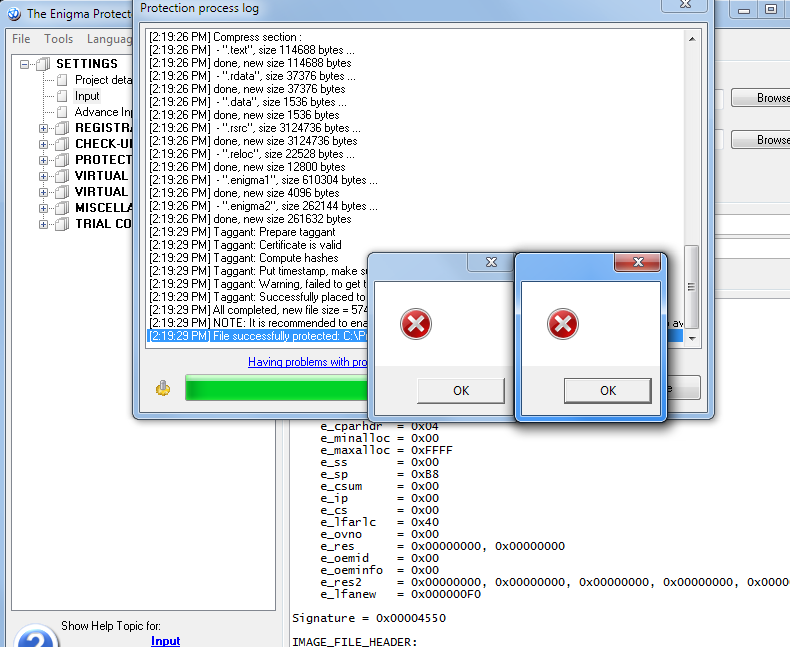Click the red error icon in front dialog
The height and width of the screenshot is (647, 790).
point(564,324)
